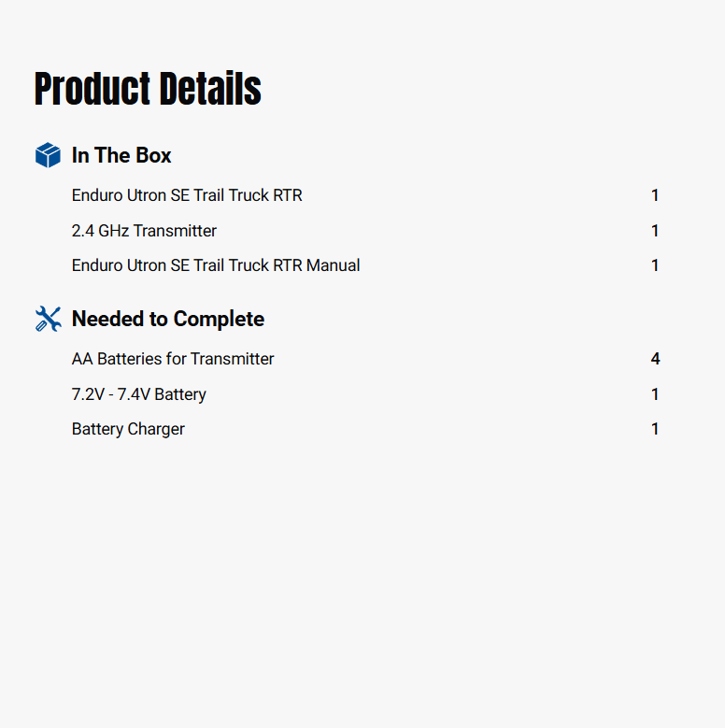Click quantity 1 beside the RTR Manual

(x=655, y=265)
